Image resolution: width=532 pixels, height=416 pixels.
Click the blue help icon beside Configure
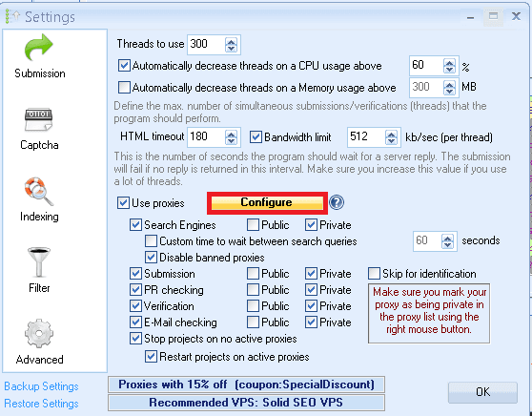pos(337,202)
